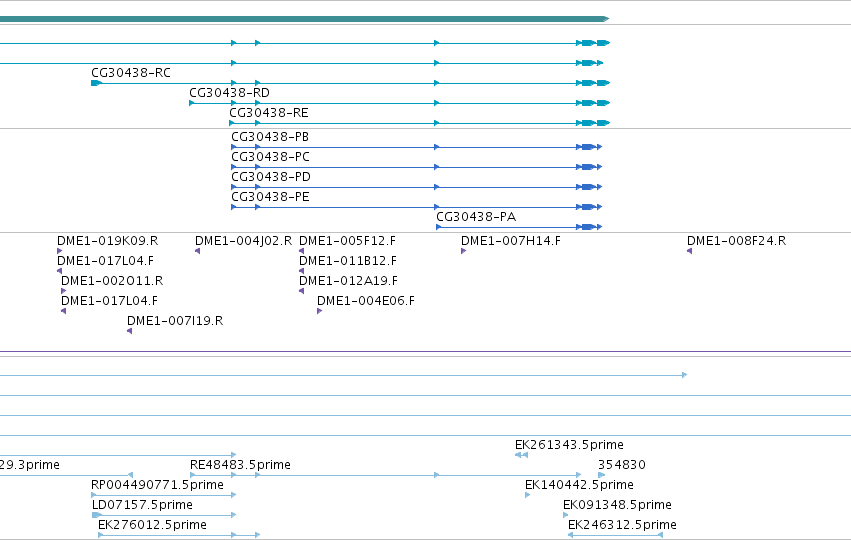This screenshot has height=540, width=851.
Task: Select the CG30438-PD protein feature
Action: tap(416, 187)
